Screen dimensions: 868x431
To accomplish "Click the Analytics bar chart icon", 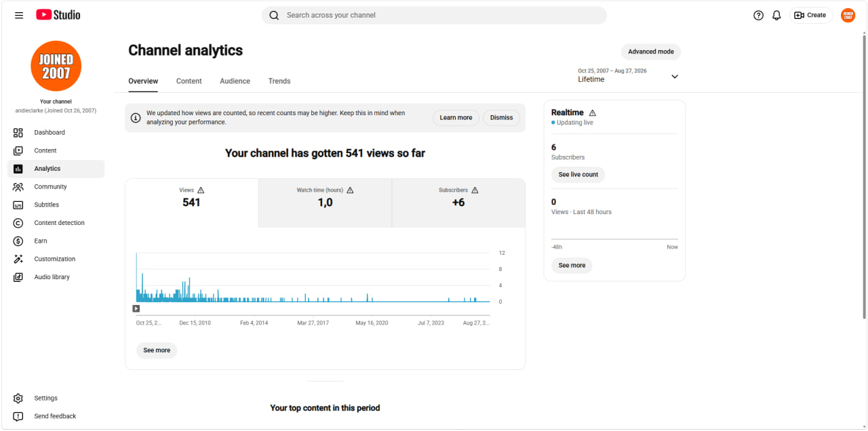I will point(18,169).
